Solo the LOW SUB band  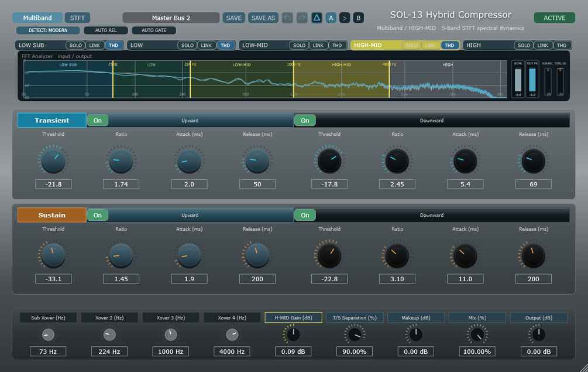pyautogui.click(x=75, y=46)
